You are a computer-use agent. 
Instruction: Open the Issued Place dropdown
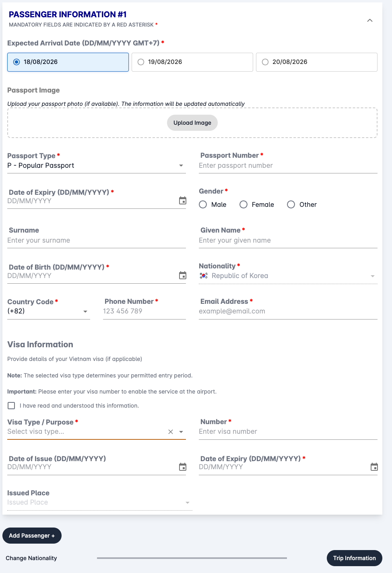[100, 502]
